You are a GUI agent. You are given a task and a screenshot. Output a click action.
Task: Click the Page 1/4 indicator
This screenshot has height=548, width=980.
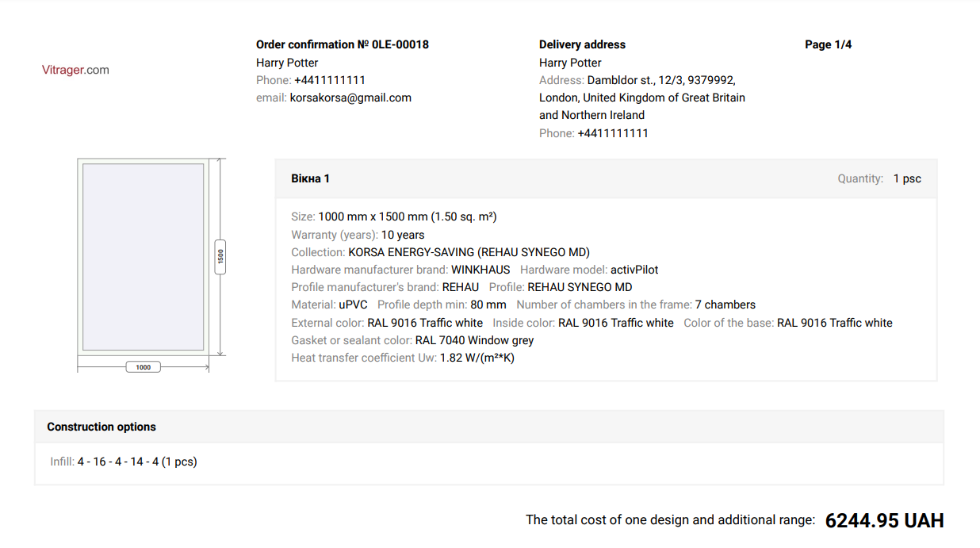[828, 44]
